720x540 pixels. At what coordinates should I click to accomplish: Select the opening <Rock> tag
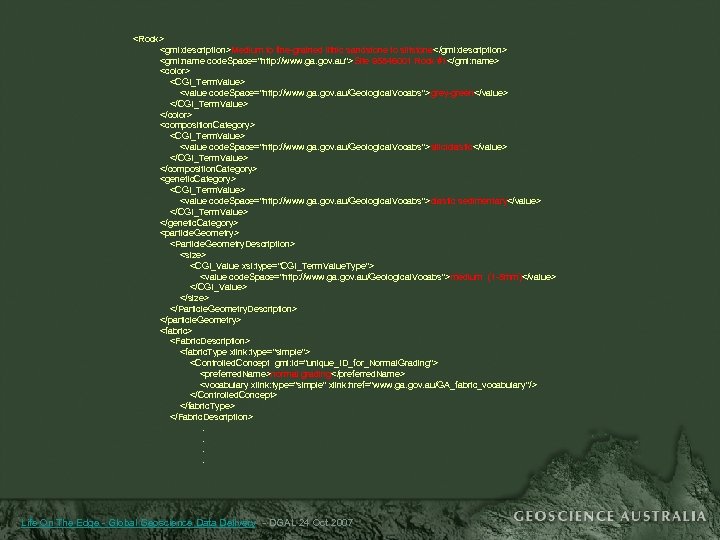pos(148,39)
